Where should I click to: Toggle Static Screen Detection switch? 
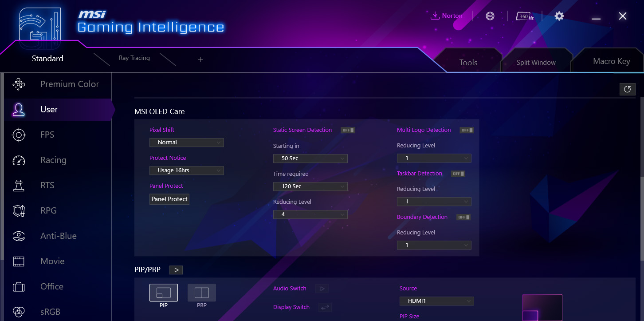348,130
